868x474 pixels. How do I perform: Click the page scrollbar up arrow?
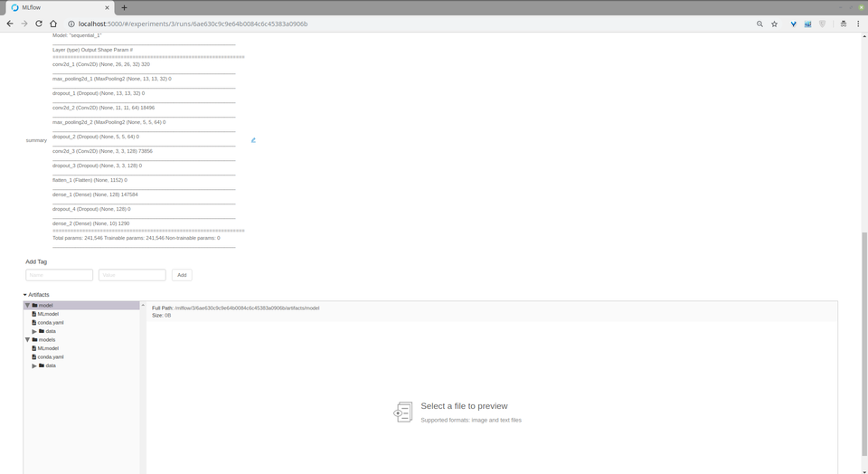pos(864,36)
